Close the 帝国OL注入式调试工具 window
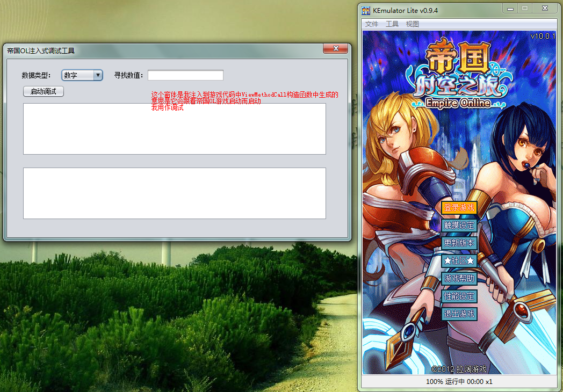 (x=335, y=48)
